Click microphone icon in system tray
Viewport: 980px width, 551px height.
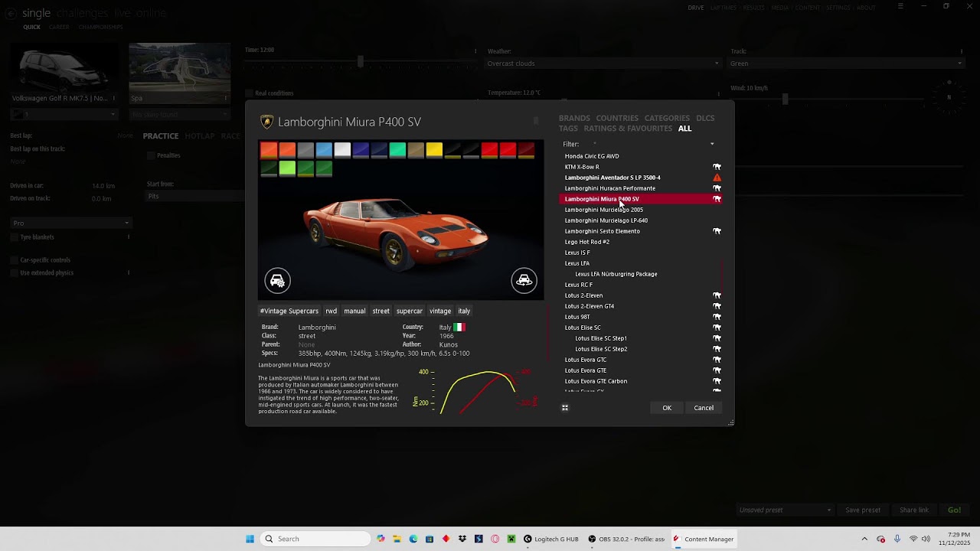[x=897, y=539]
